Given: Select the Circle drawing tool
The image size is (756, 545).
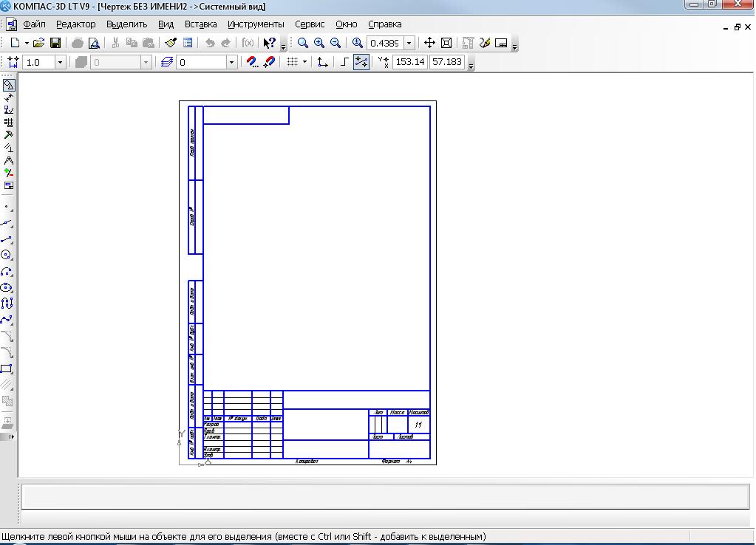Looking at the screenshot, I should 7,255.
